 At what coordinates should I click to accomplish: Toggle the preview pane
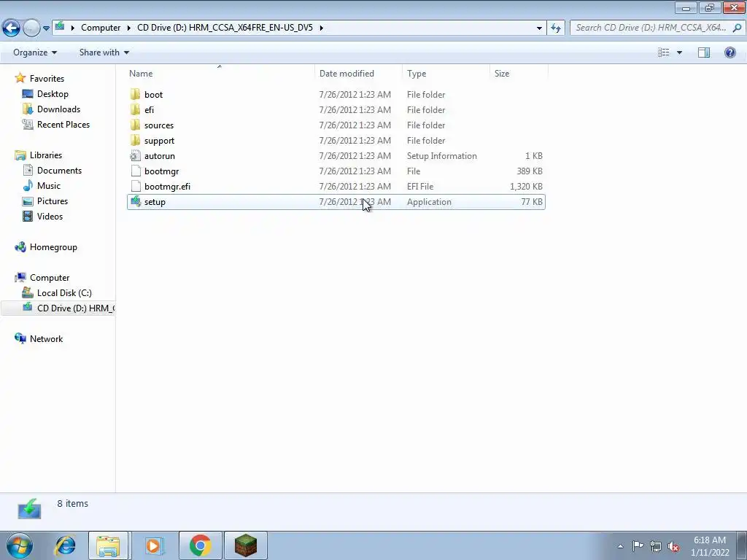coord(704,52)
